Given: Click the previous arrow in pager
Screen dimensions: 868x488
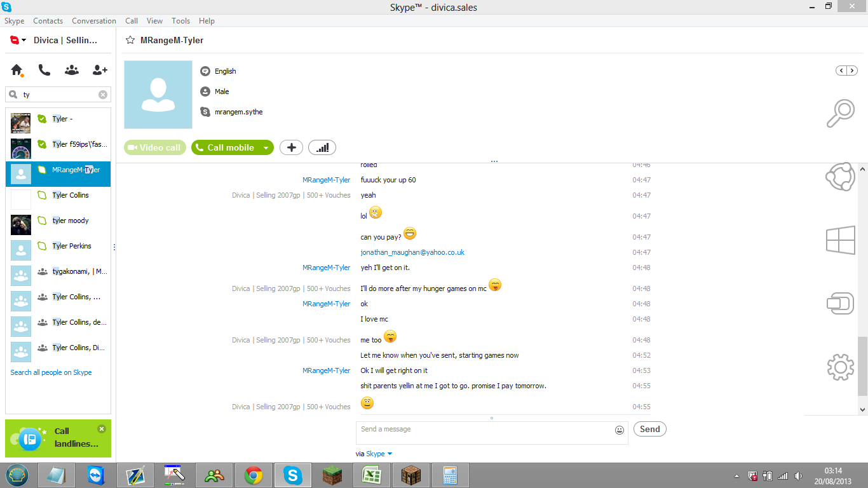Looking at the screenshot, I should pos(841,71).
